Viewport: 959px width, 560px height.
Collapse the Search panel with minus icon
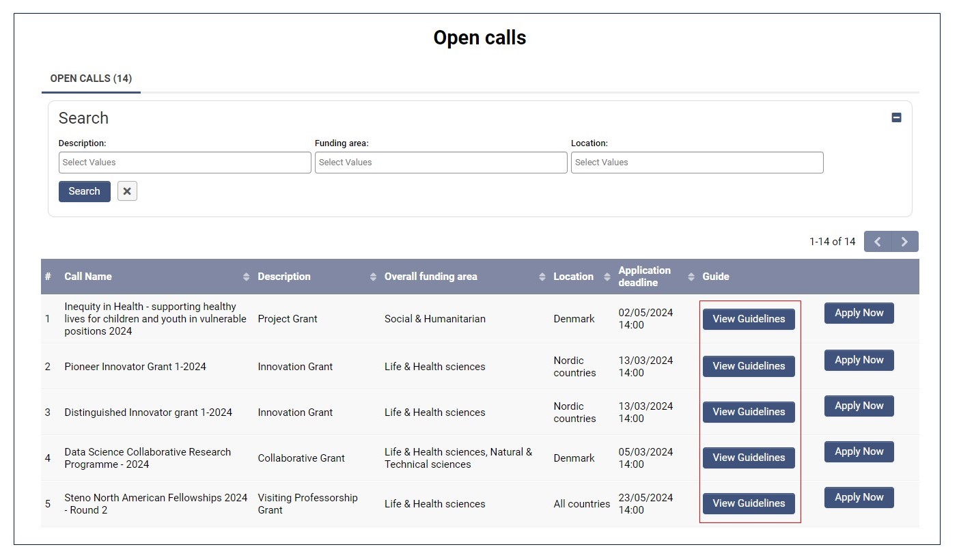point(896,117)
